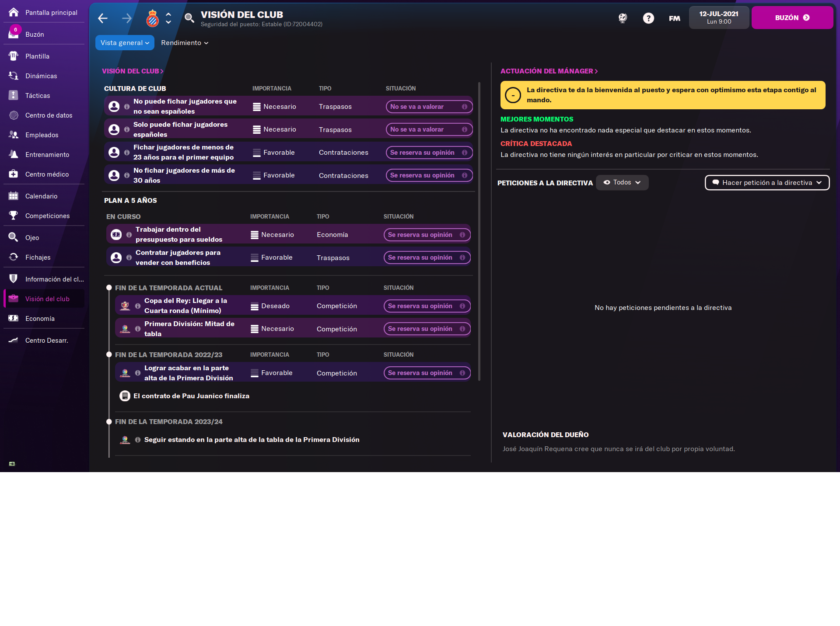The width and height of the screenshot is (840, 626).
Task: Open the Espanyol club badge menu
Action: pos(152,18)
